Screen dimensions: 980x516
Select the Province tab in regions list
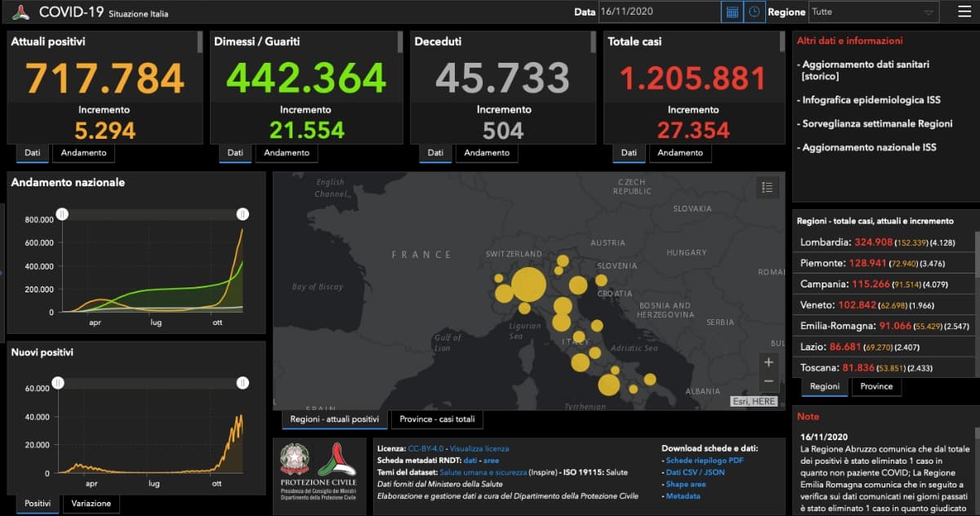tap(876, 386)
